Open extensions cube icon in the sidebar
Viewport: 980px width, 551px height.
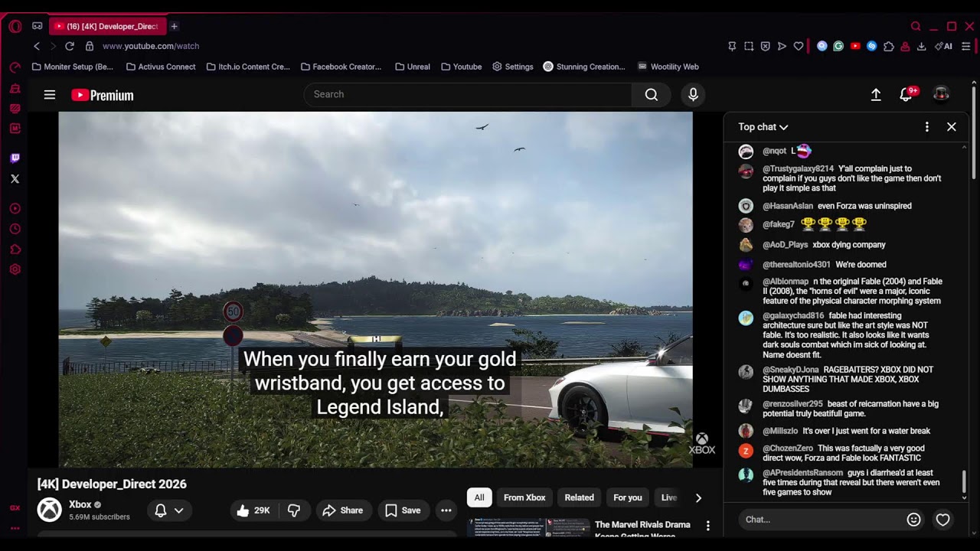point(15,249)
